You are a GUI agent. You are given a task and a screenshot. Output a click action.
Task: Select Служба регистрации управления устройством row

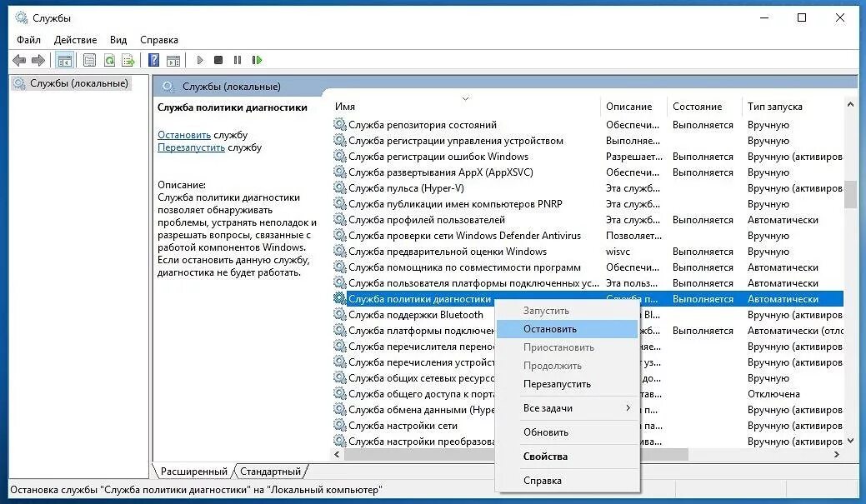pos(588,141)
